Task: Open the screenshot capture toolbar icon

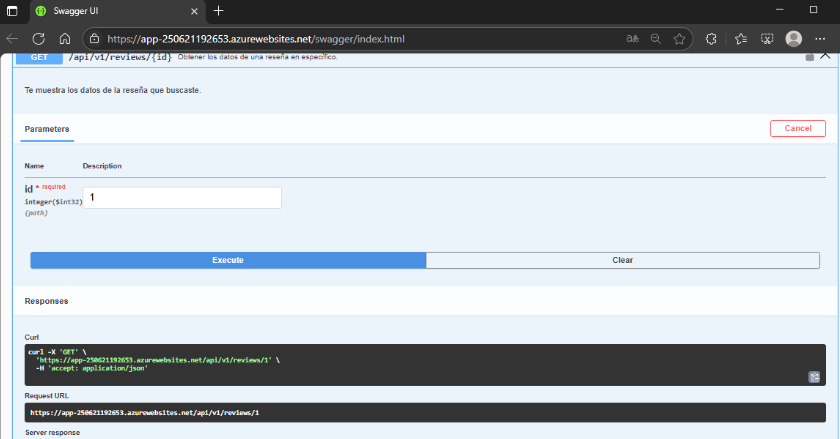Action: coord(767,39)
